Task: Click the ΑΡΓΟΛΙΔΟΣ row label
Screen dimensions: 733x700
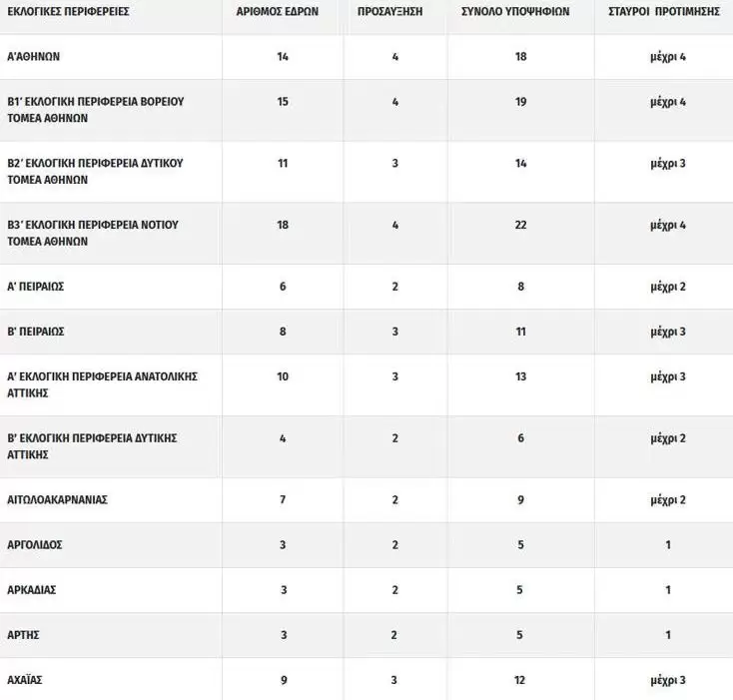Action: [x=35, y=545]
